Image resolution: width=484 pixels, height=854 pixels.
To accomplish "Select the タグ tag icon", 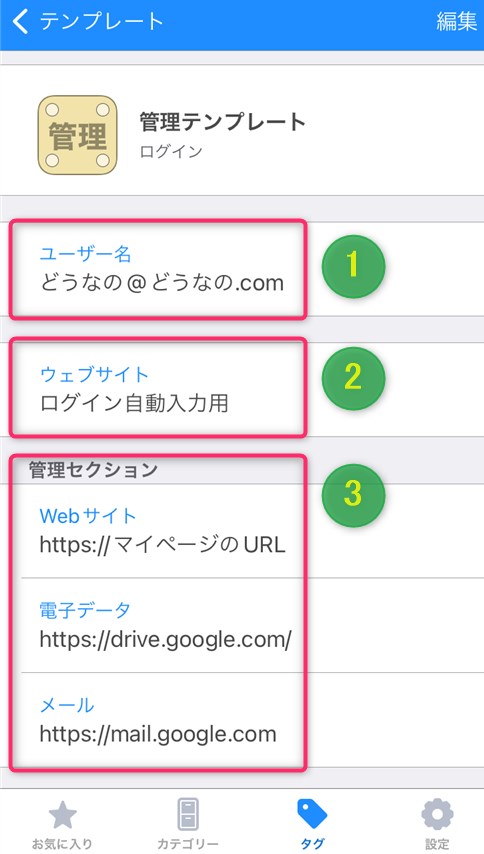I will point(312,814).
